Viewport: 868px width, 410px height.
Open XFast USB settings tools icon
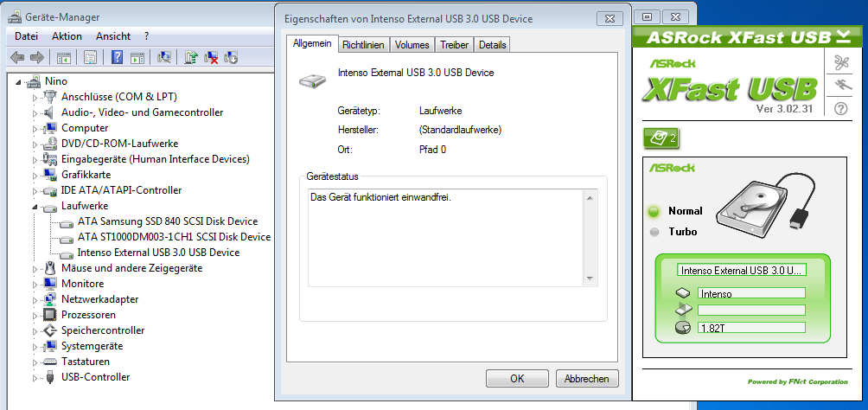[x=841, y=62]
